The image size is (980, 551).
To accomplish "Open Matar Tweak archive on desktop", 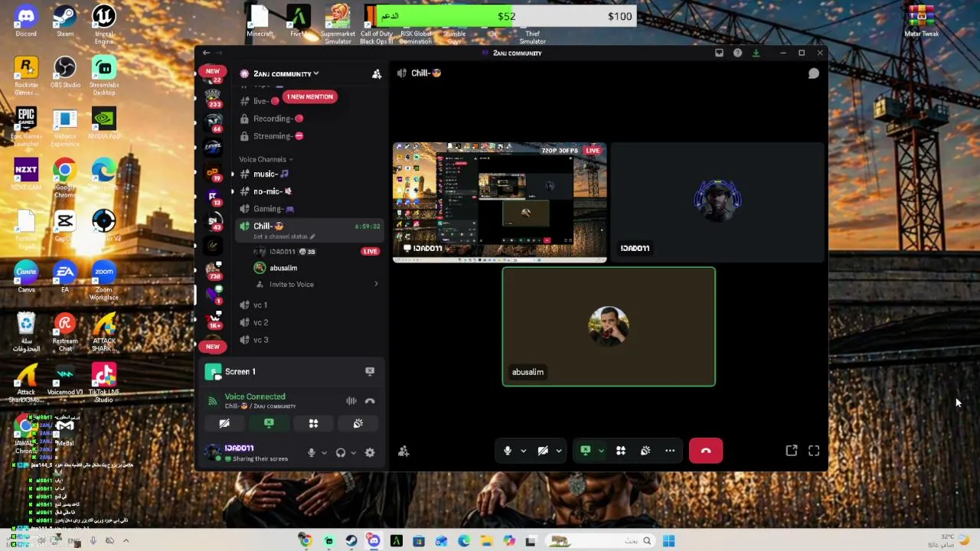I will (x=921, y=21).
